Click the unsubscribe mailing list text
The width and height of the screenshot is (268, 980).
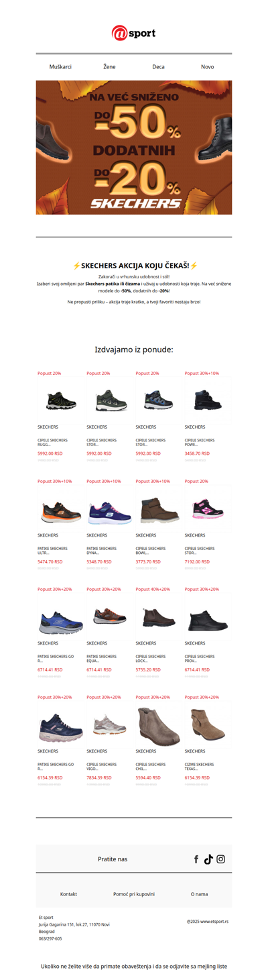coord(134,967)
